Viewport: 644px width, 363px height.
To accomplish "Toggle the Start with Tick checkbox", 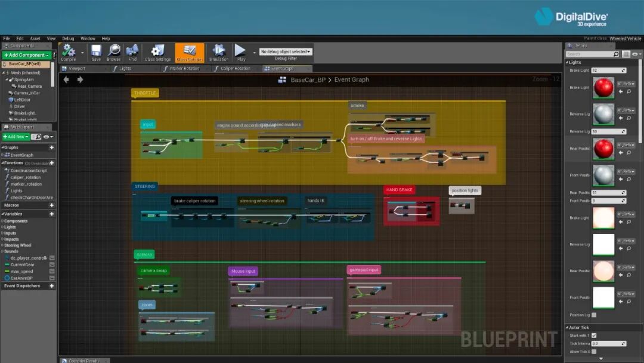I will point(594,336).
